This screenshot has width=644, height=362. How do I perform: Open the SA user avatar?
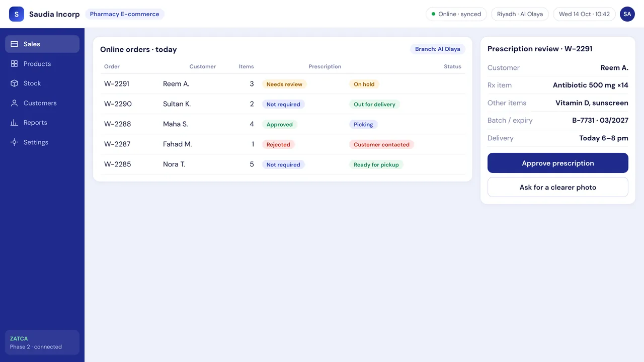click(x=627, y=14)
